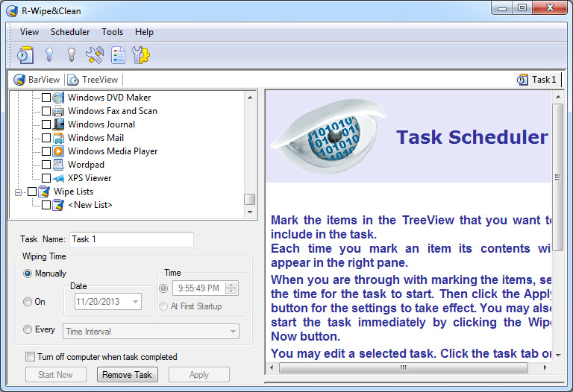Click the Start Now button

55,375
